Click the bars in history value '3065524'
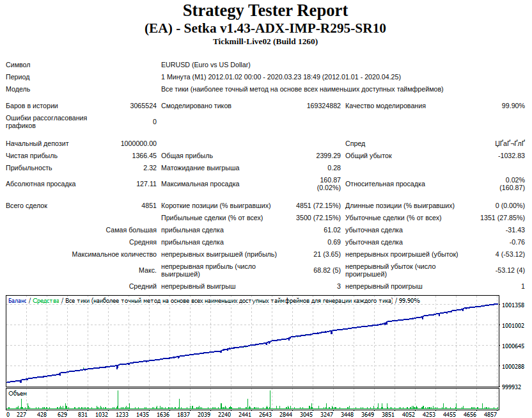Viewport: 532px width, 418px height. pyautogui.click(x=143, y=106)
